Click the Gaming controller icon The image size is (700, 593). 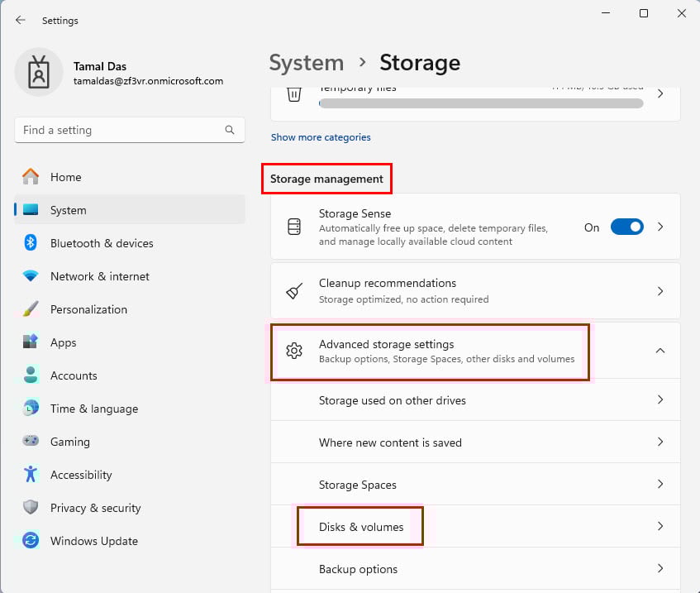coord(31,442)
